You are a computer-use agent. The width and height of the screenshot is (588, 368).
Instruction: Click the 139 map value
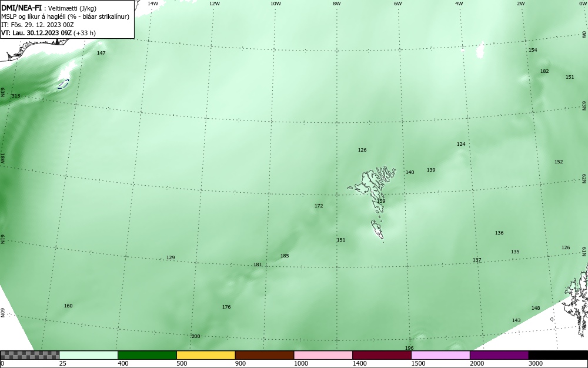pos(431,170)
